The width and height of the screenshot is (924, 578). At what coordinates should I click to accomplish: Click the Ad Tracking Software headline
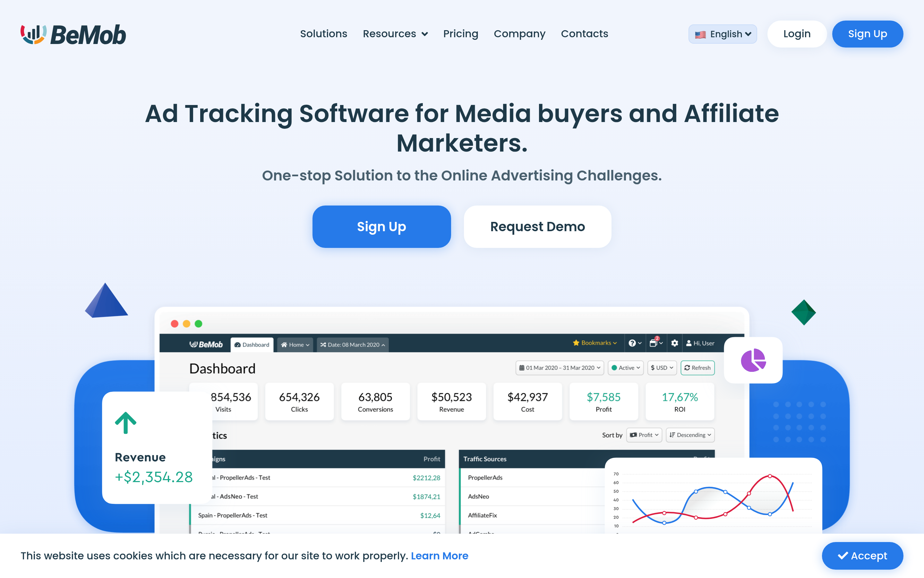pos(462,128)
